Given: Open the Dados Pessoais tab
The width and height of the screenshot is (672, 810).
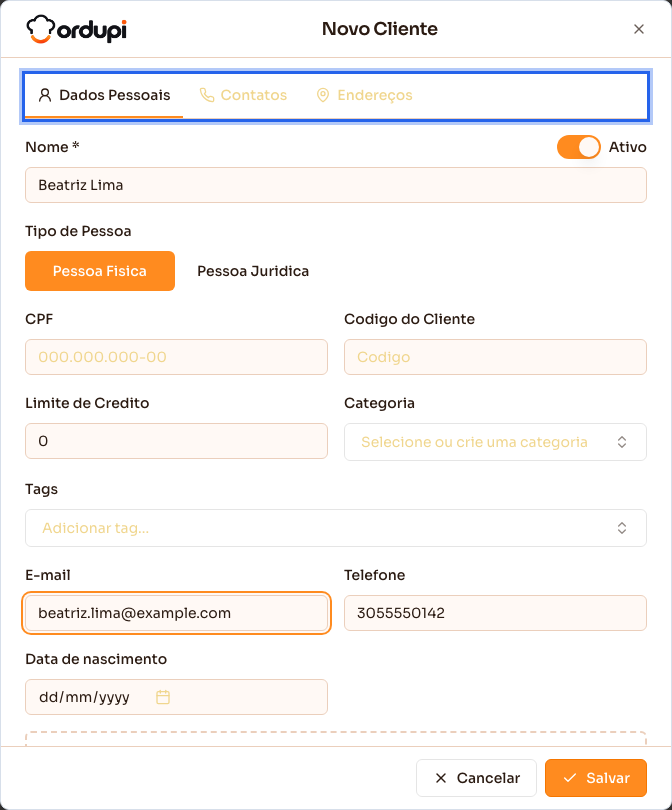Looking at the screenshot, I should click(104, 95).
